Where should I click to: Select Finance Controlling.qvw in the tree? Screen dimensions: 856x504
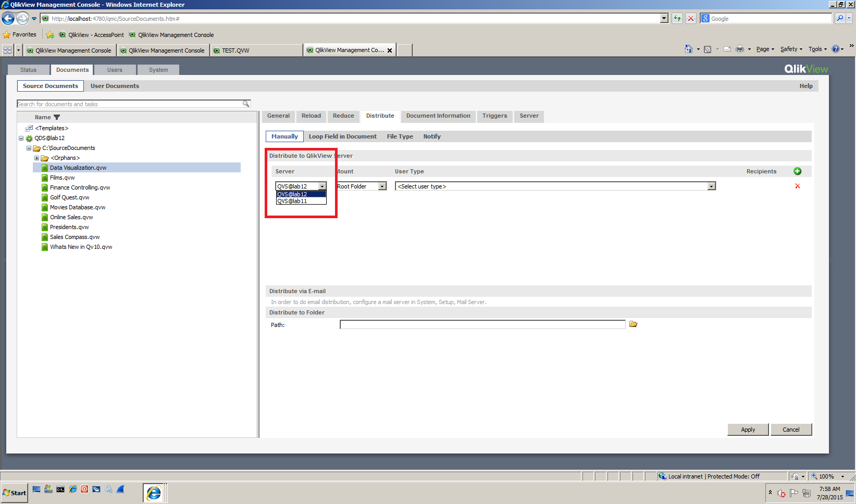click(x=80, y=187)
